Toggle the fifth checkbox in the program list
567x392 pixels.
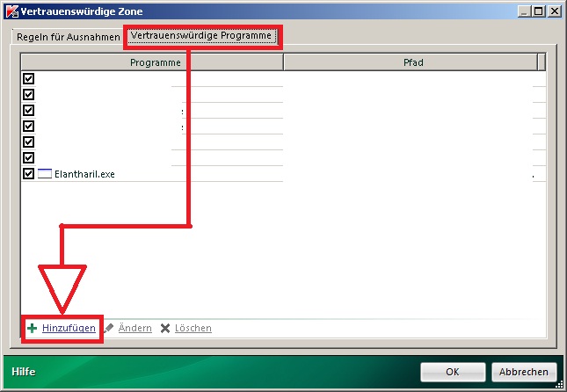(x=28, y=142)
